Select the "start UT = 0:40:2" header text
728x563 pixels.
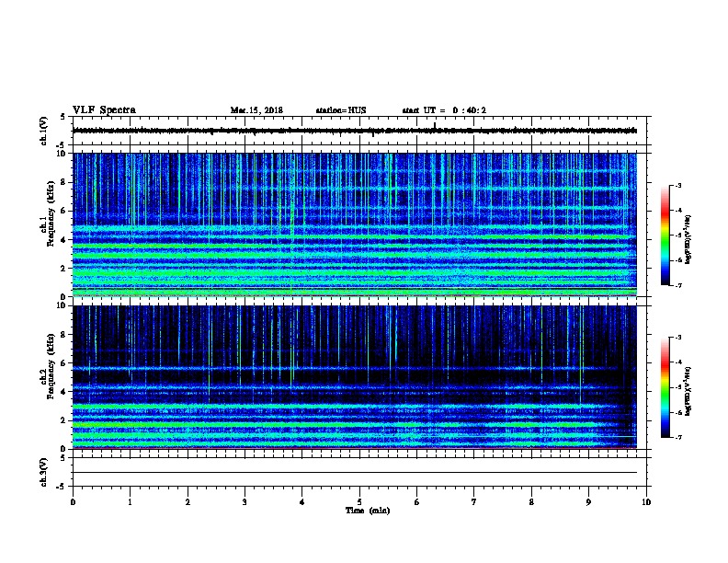pos(444,110)
